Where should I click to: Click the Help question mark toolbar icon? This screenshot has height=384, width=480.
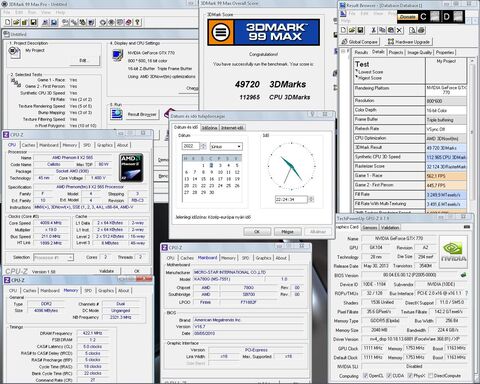click(x=137, y=22)
